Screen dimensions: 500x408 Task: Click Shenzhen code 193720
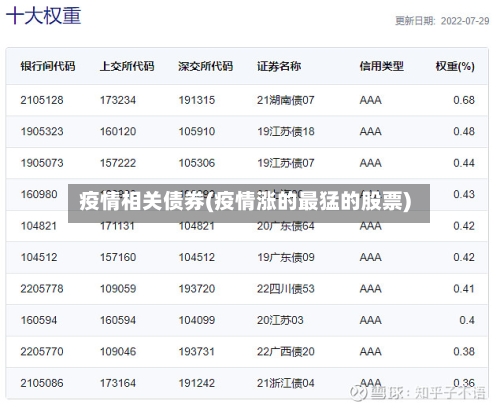tap(197, 289)
